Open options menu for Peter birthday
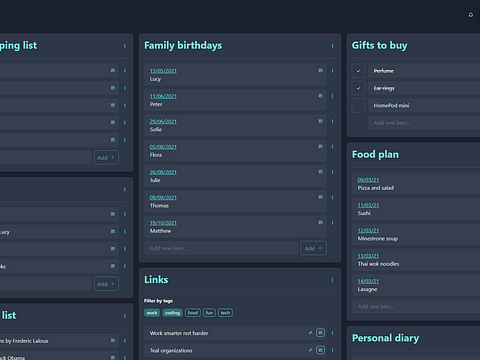480x360 pixels. (x=332, y=96)
